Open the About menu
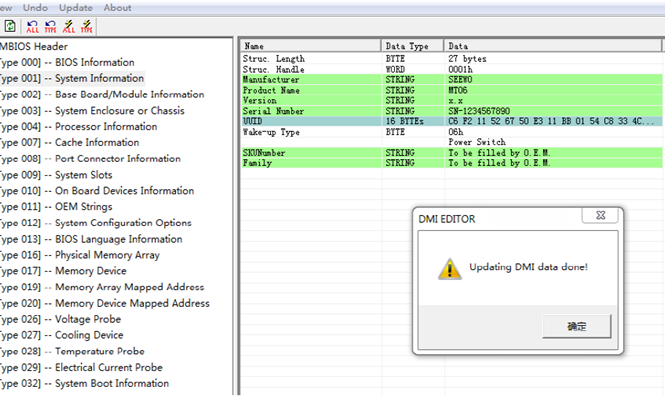This screenshot has height=396, width=665. (117, 8)
